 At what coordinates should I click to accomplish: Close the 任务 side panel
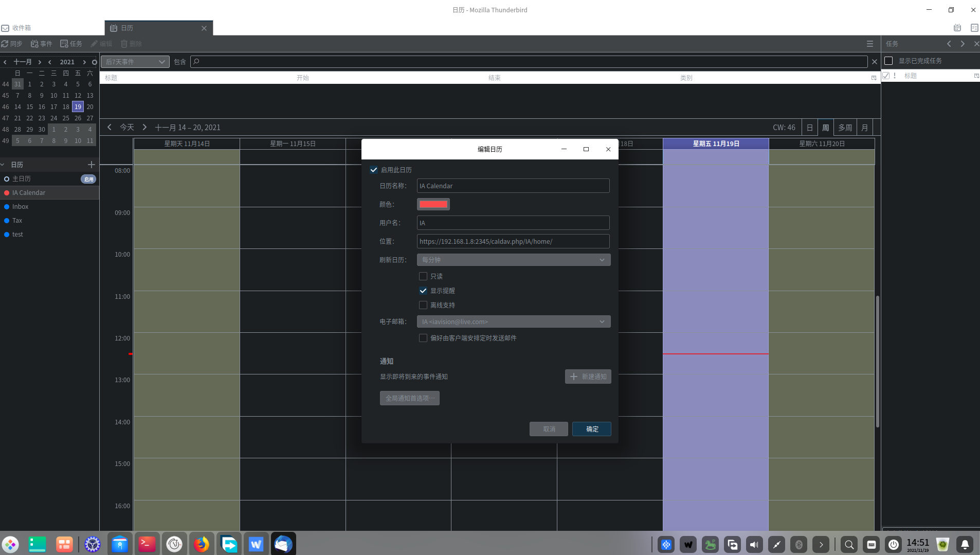976,44
